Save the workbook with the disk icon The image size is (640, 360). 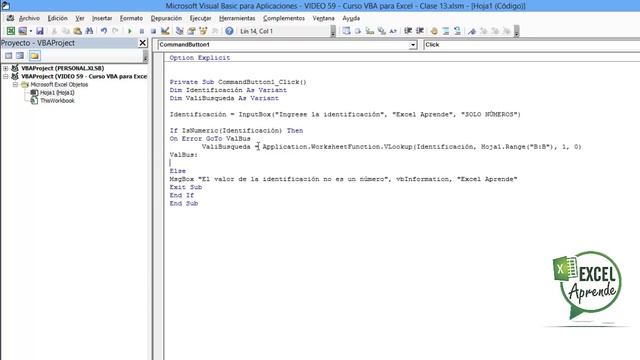click(40, 31)
